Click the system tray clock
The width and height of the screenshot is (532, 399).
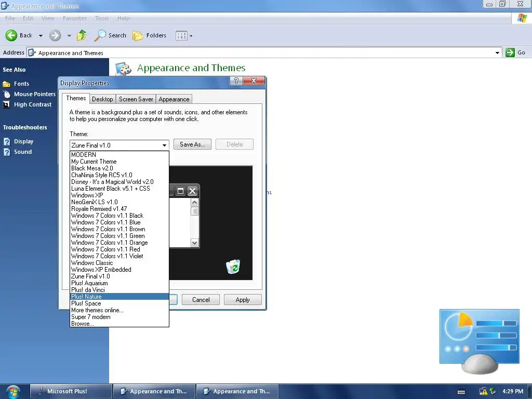(x=513, y=391)
